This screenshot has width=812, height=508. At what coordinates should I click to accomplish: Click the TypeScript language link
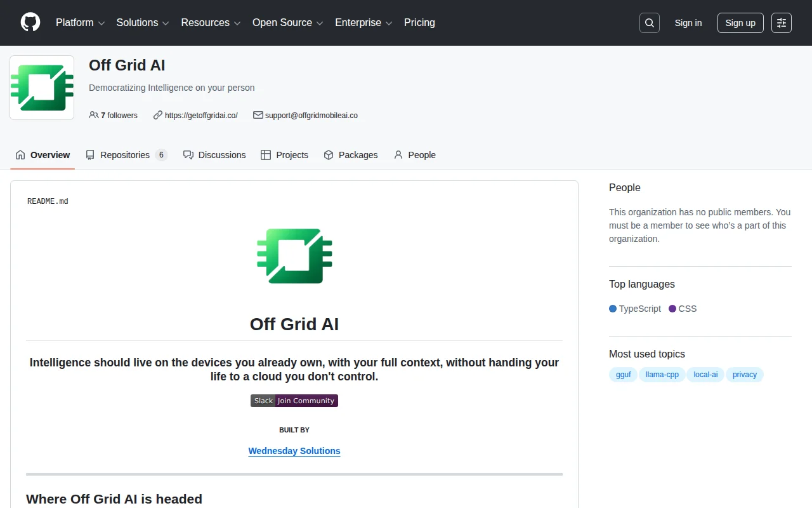coord(635,309)
